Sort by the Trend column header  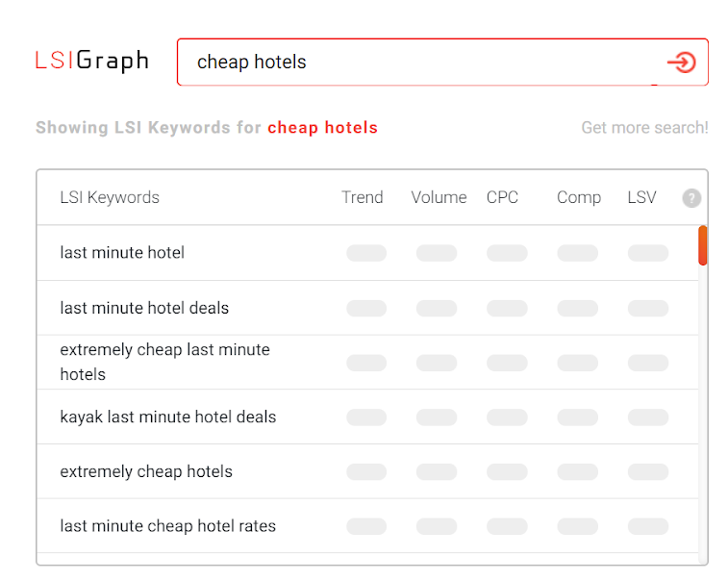click(x=363, y=197)
